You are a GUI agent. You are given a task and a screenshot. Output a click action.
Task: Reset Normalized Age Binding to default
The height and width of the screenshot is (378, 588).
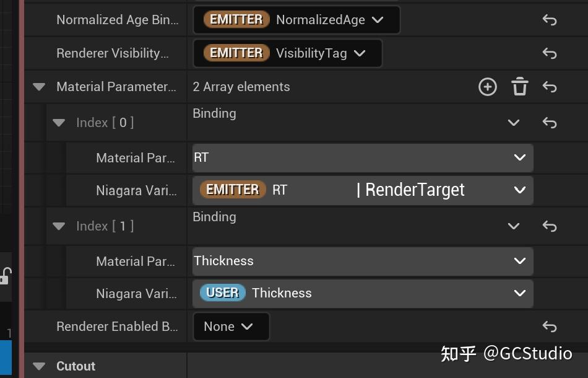click(549, 19)
